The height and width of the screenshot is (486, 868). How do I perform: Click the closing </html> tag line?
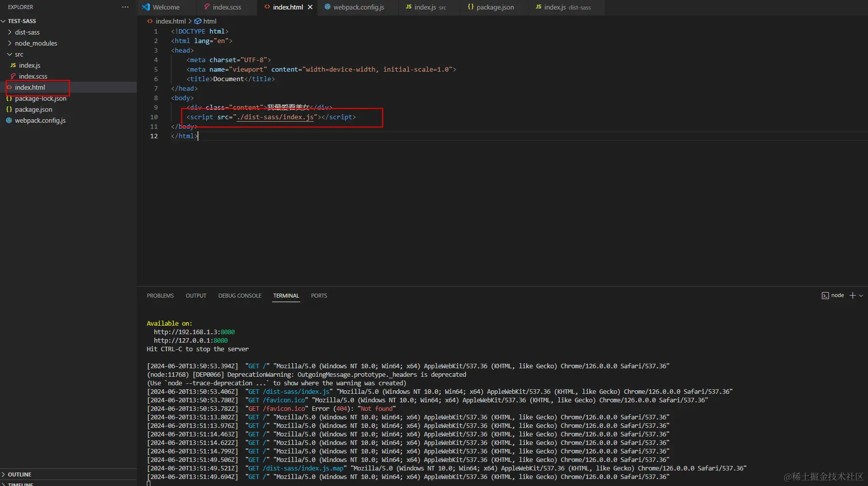click(184, 136)
